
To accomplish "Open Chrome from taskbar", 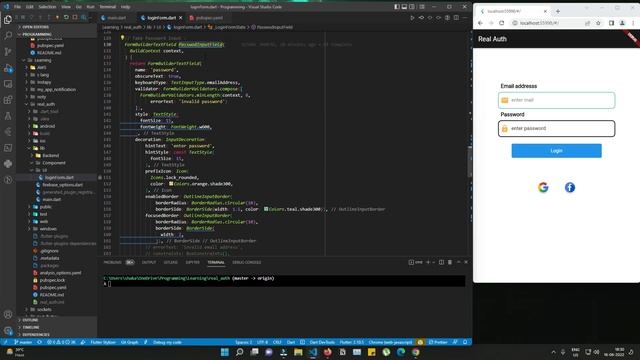I will [416, 352].
